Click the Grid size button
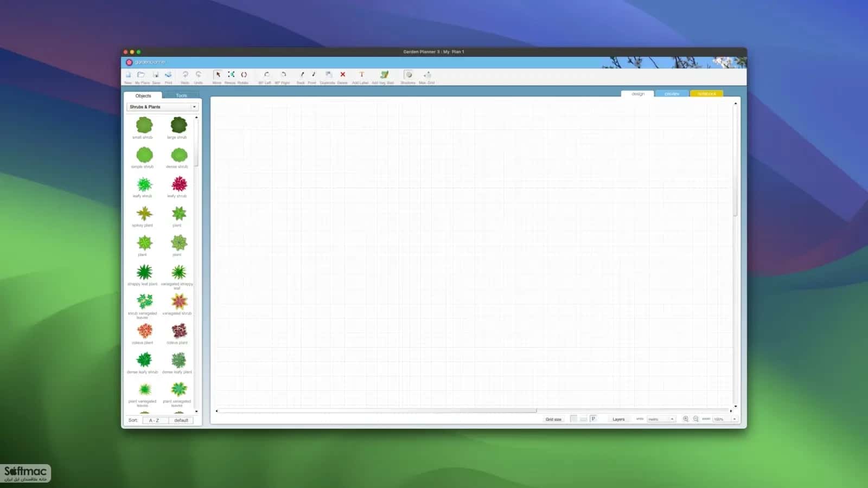Screen dimensions: 868x488 pyautogui.click(x=553, y=419)
